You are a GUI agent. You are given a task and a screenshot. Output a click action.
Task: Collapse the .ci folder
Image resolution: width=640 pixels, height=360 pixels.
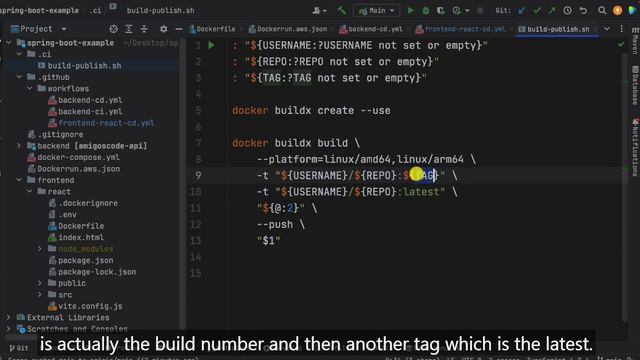tap(19, 54)
